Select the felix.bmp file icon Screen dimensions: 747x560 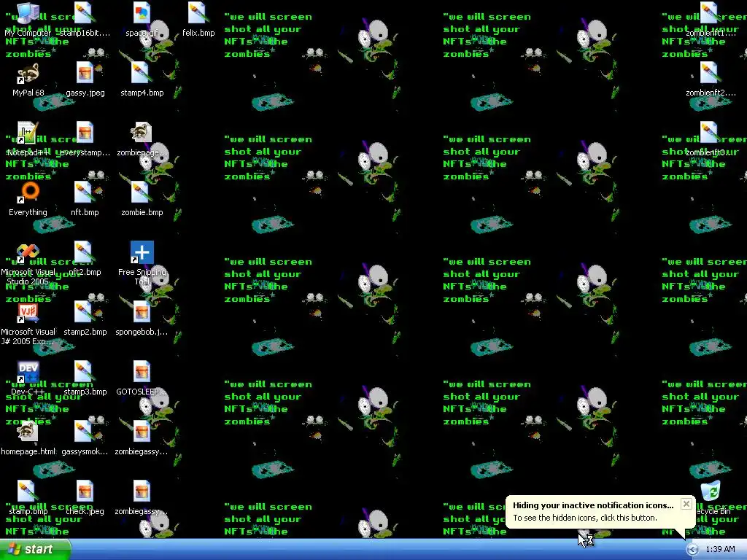[x=198, y=13]
